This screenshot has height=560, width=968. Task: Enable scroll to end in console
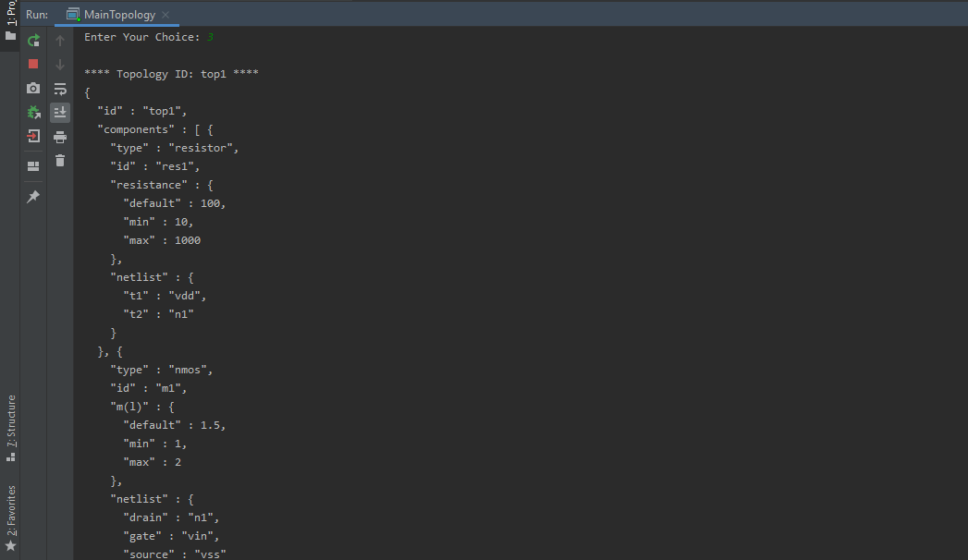tap(60, 112)
